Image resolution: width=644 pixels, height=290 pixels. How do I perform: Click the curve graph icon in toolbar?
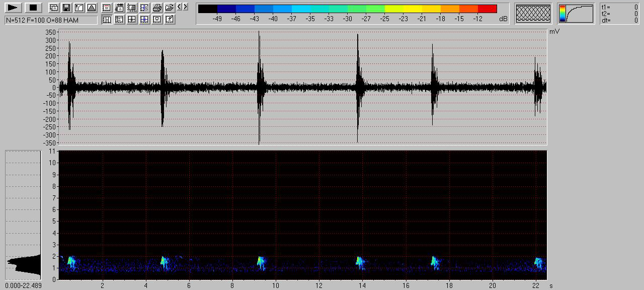tap(79, 8)
